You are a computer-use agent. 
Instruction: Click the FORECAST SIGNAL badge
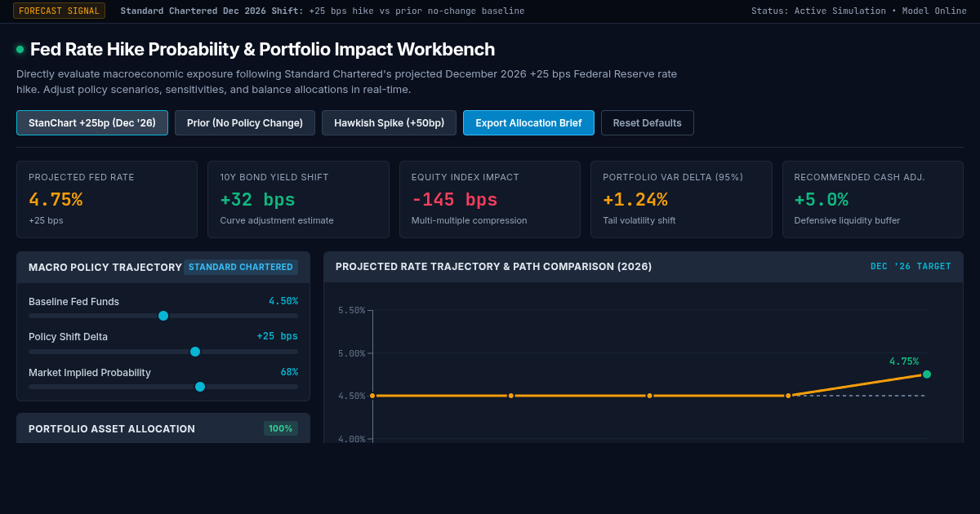(x=59, y=11)
